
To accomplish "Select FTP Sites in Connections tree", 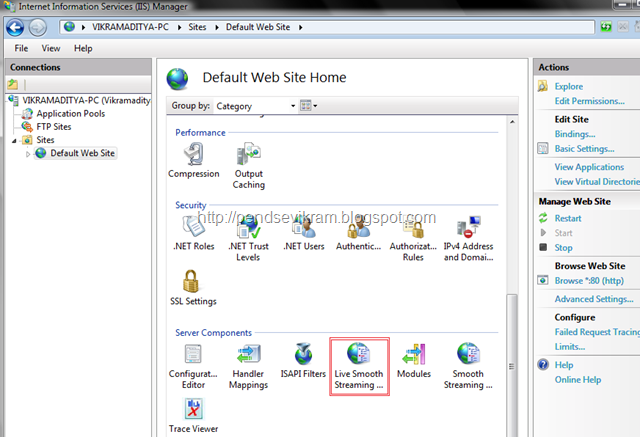I will pyautogui.click(x=53, y=126).
